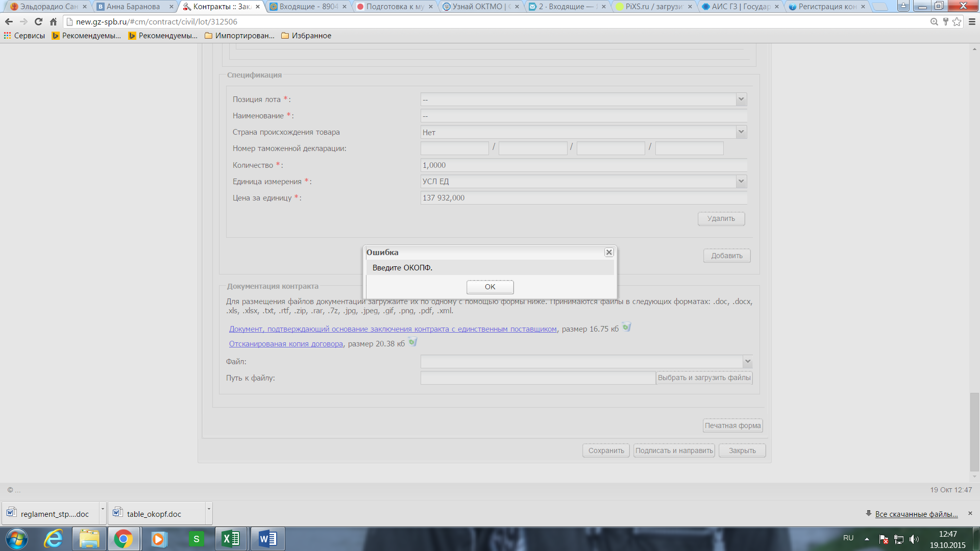Open the Избранное bookmarks folder
Screen dimensions: 980x551
306,36
